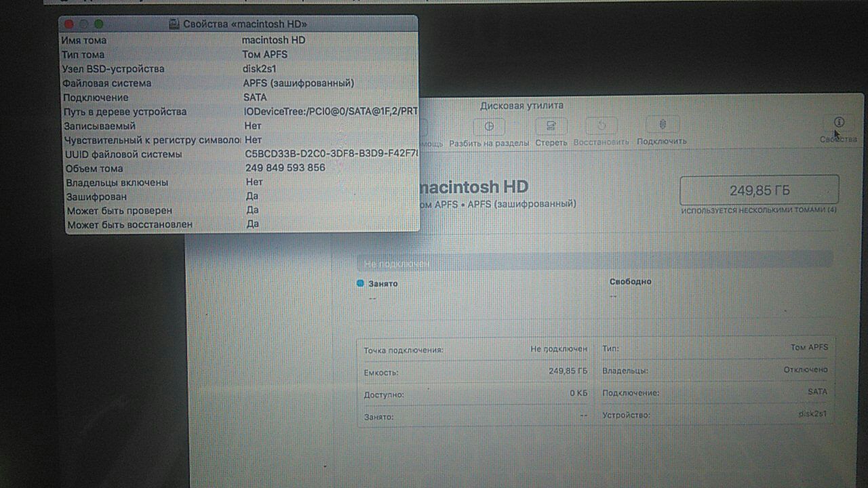
Task: Select the Записываемый row label
Action: (x=100, y=125)
